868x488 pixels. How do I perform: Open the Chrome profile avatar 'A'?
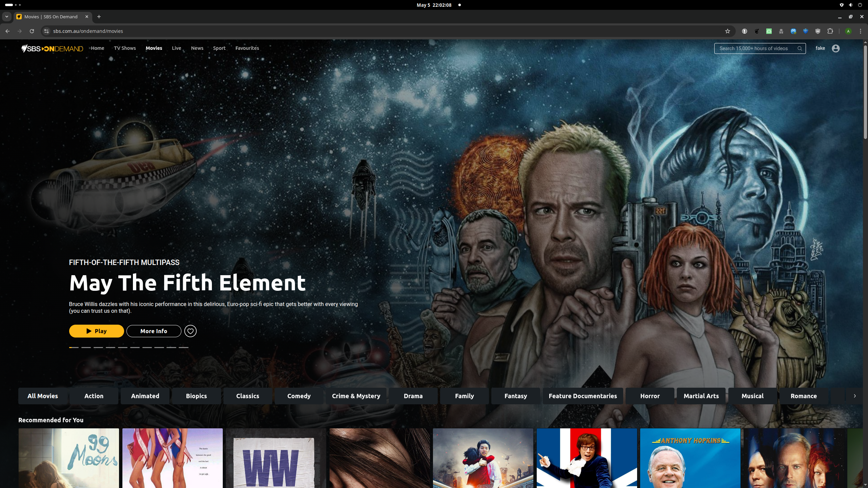click(848, 31)
